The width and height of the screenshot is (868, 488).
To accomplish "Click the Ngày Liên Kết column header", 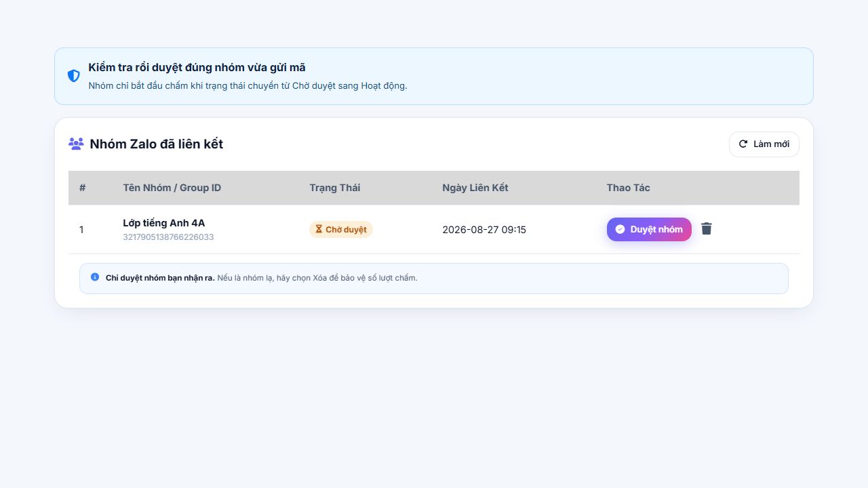I will 475,188.
